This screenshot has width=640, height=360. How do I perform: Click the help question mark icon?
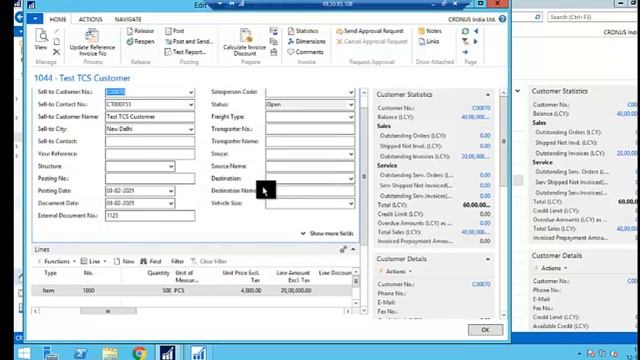click(x=502, y=19)
